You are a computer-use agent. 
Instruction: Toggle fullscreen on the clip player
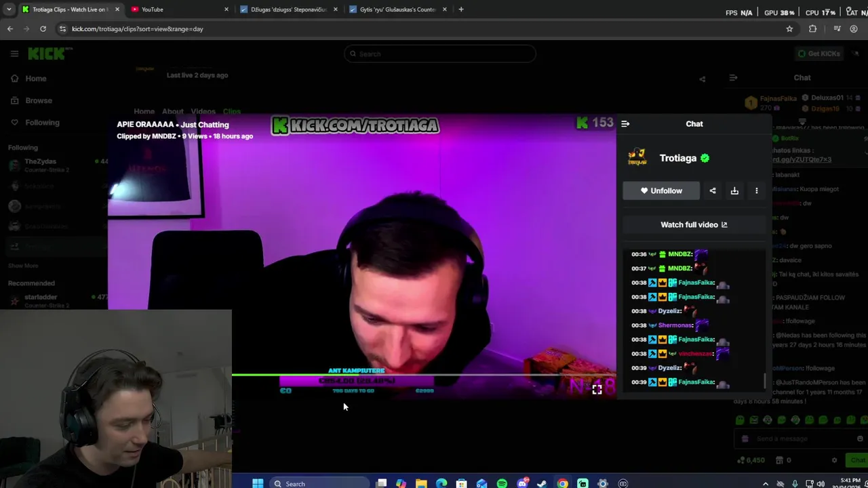tap(597, 389)
